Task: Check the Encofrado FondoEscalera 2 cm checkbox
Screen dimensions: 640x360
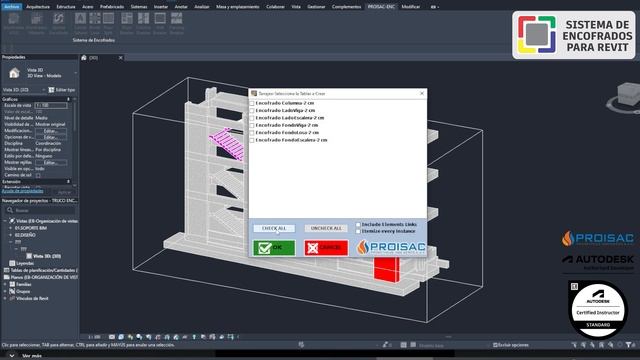Action: click(252, 140)
